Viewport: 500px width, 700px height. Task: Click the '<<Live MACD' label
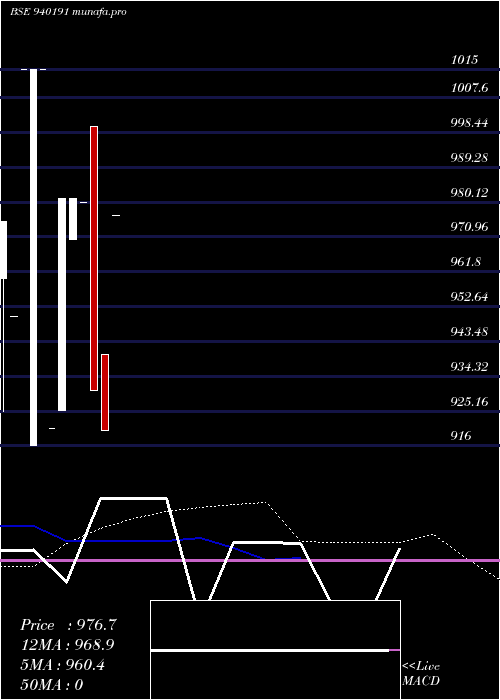click(421, 673)
